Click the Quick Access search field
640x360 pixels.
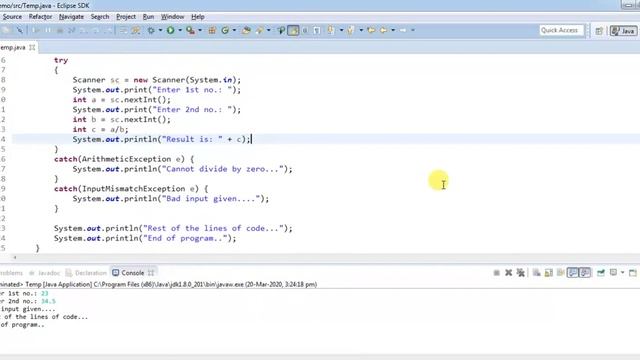pos(562,30)
